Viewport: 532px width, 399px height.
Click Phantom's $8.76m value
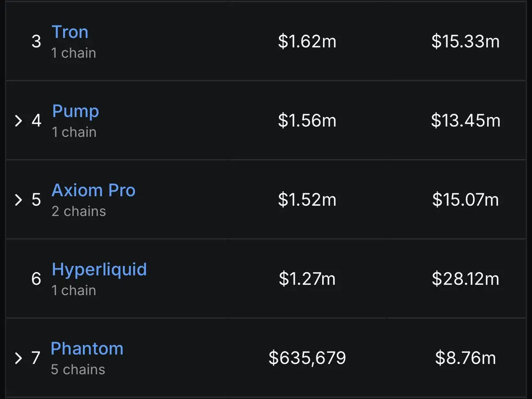tap(465, 358)
